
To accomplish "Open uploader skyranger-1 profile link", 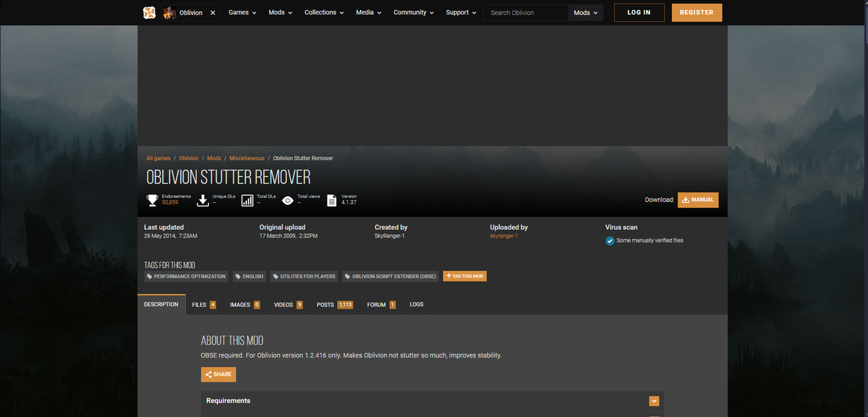I will [x=504, y=236].
